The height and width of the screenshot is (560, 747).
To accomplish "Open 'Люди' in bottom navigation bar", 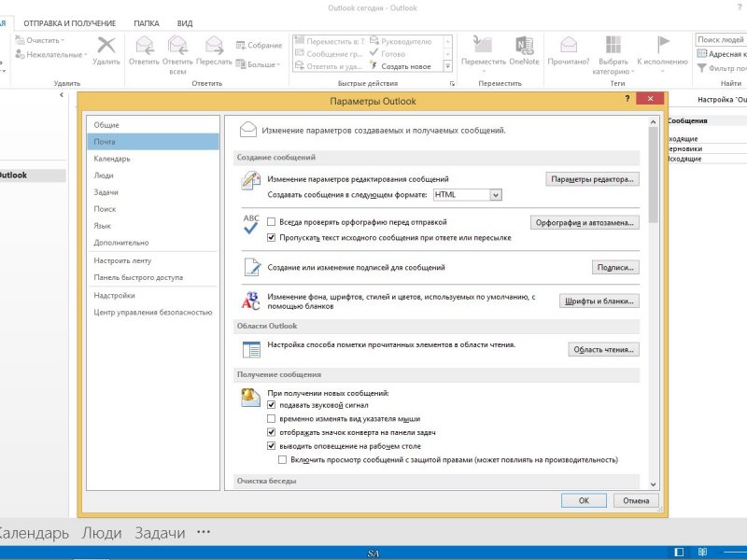I will pos(102,533).
